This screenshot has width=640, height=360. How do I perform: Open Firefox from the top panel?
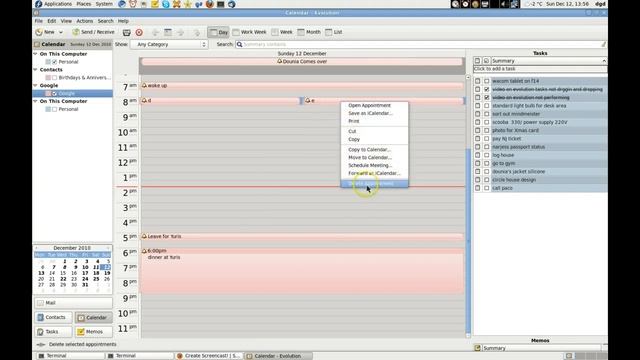pos(209,4)
